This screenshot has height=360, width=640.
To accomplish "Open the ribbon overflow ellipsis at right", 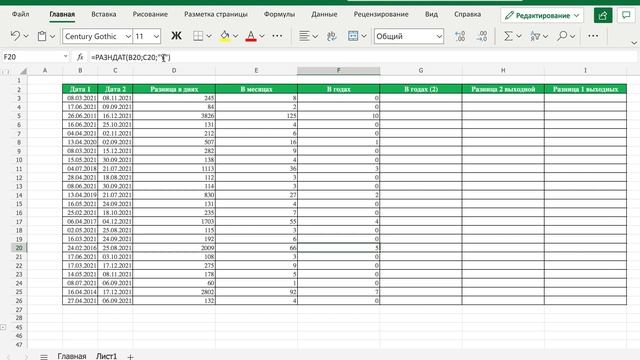I will click(593, 36).
